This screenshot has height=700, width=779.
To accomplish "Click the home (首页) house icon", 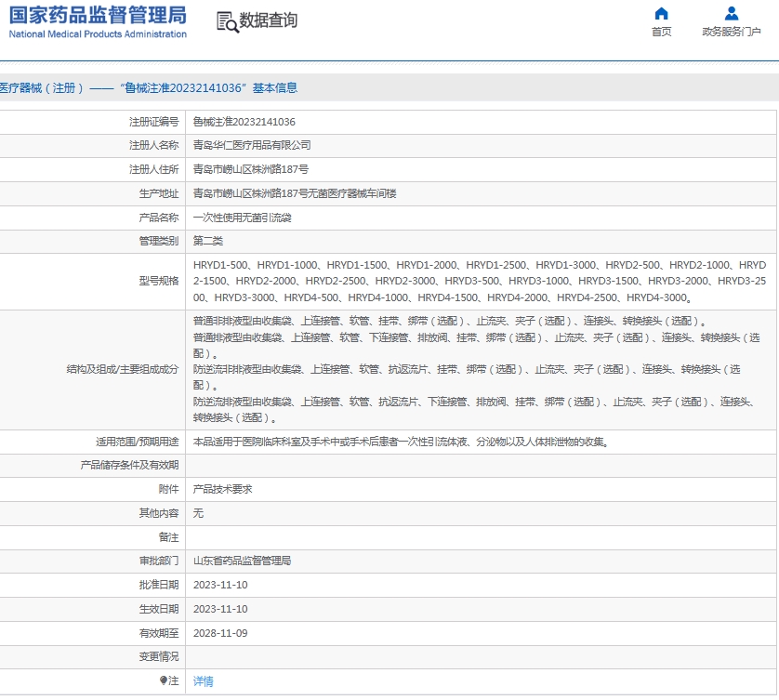I will tap(661, 13).
